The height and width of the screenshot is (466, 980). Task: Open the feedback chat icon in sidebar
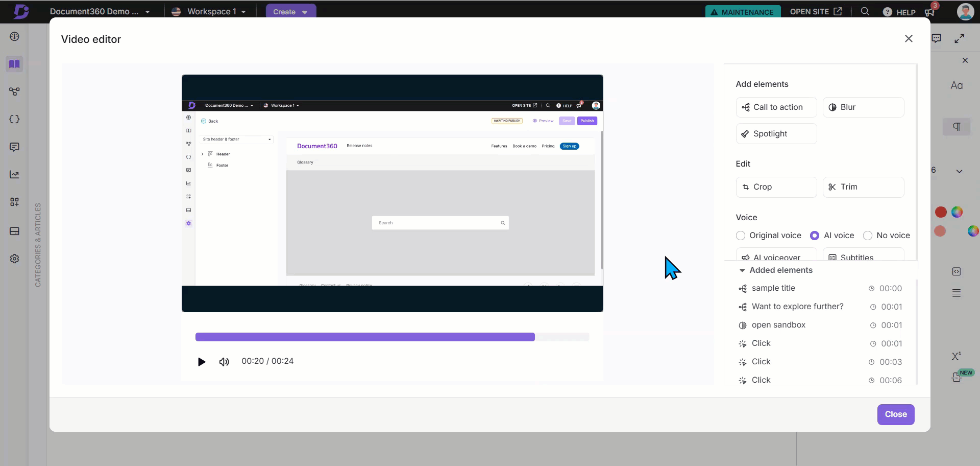[x=14, y=147]
